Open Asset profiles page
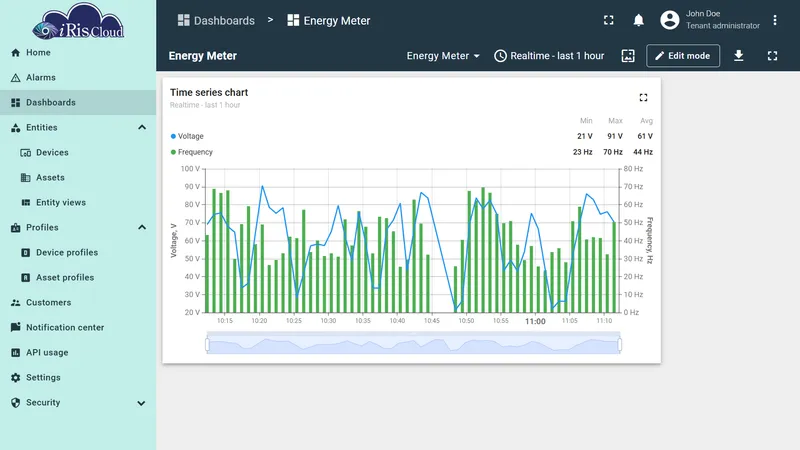The height and width of the screenshot is (450, 800). point(78,278)
